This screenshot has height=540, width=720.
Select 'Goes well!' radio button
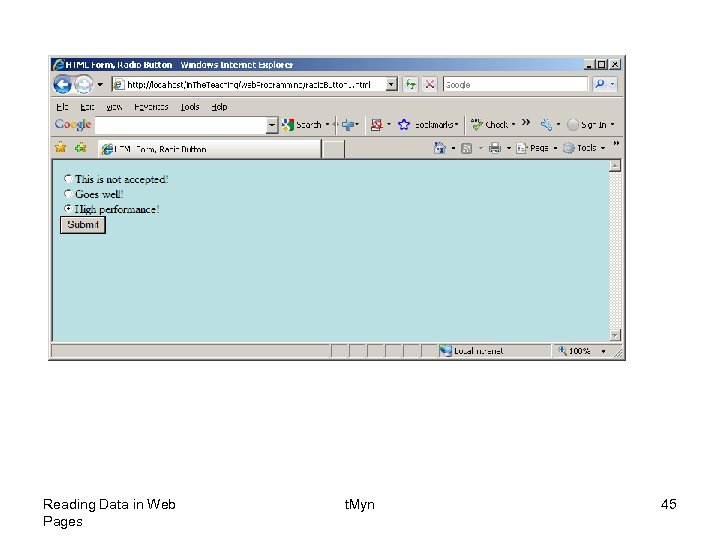[x=68, y=193]
